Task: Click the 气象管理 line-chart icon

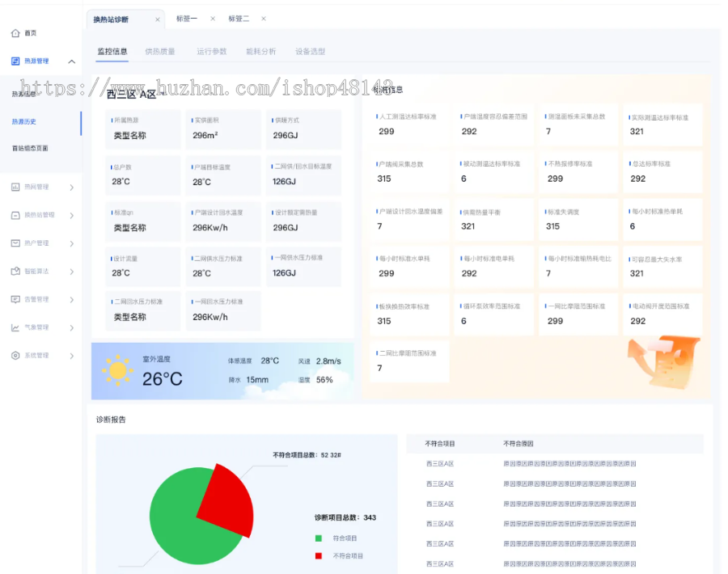Action: tap(15, 327)
